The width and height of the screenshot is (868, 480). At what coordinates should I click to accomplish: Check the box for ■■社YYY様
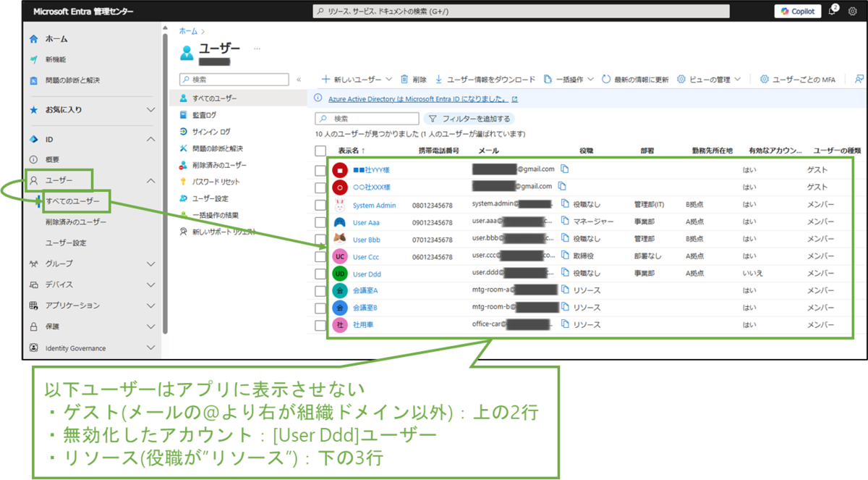320,170
